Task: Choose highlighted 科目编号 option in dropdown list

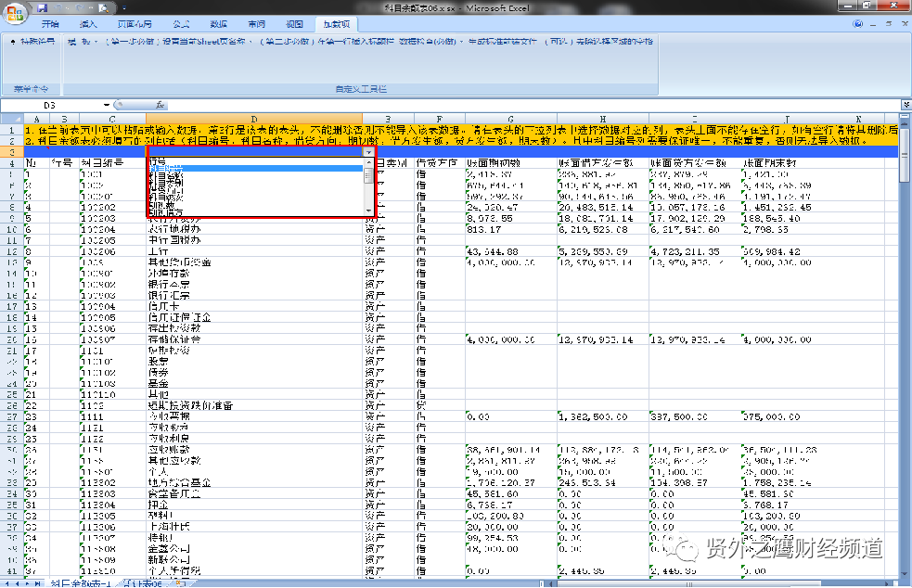Action: point(255,168)
